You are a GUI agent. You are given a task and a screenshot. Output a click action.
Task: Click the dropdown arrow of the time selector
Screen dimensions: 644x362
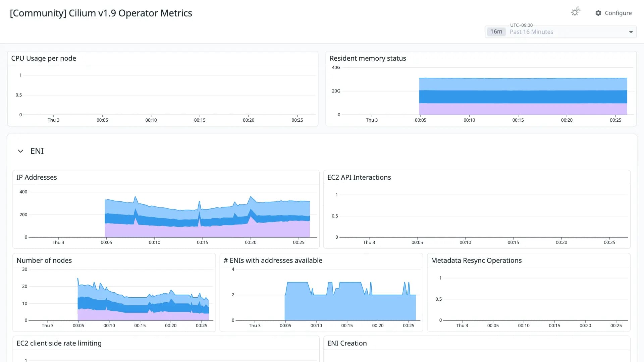[631, 32]
